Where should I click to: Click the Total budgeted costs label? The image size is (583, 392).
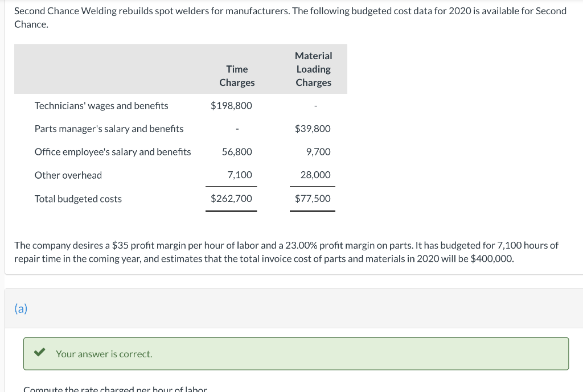pos(78,199)
